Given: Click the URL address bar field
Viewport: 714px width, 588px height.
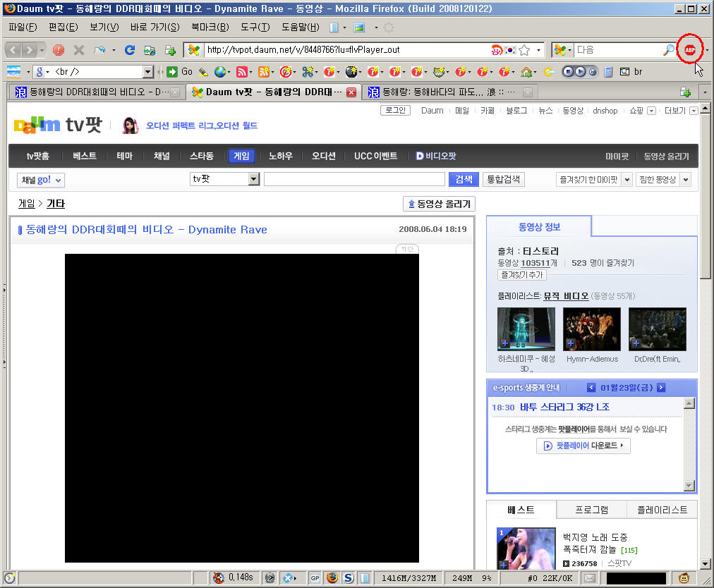Looking at the screenshot, I should 348,49.
